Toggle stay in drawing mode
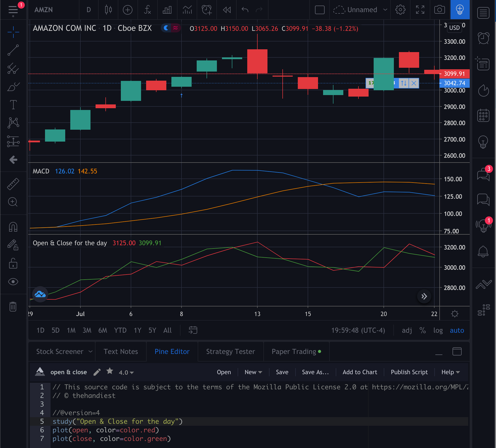Viewport: 496px width, 448px height. coord(13,245)
